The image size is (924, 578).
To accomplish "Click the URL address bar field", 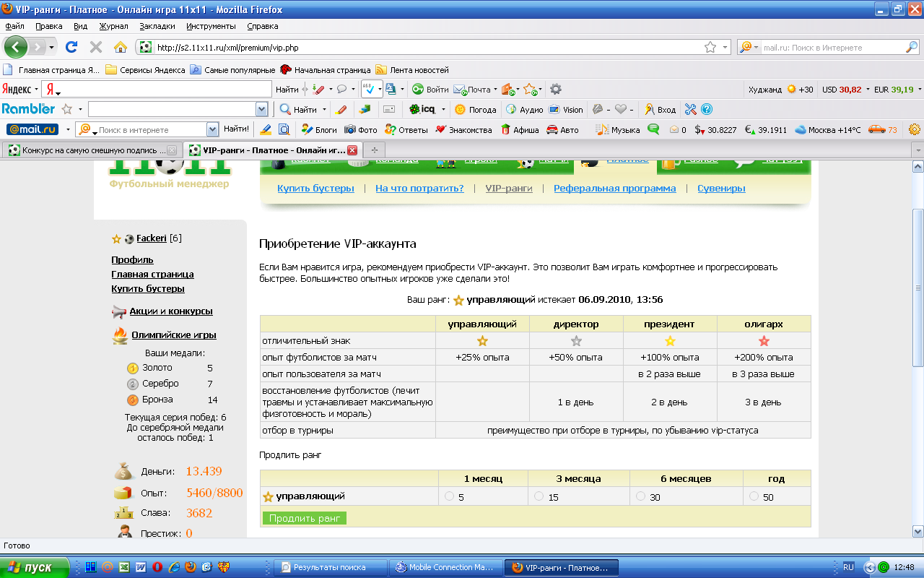I will [426, 48].
